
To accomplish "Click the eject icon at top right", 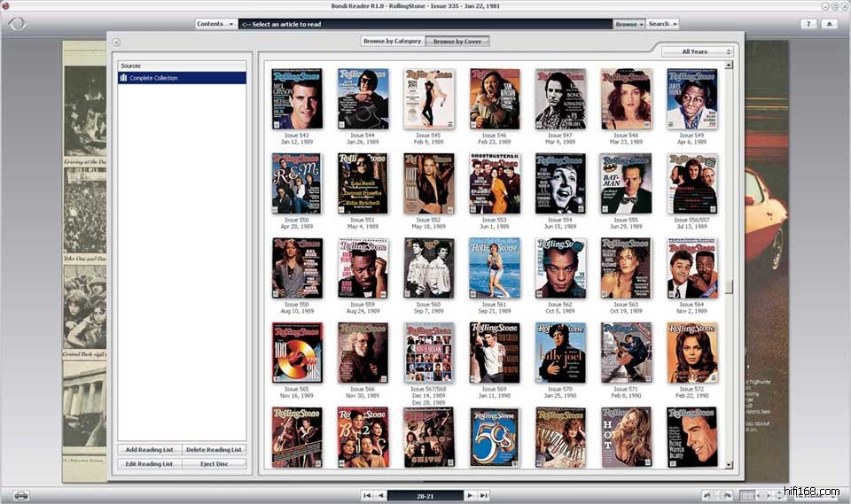I will click(x=830, y=24).
